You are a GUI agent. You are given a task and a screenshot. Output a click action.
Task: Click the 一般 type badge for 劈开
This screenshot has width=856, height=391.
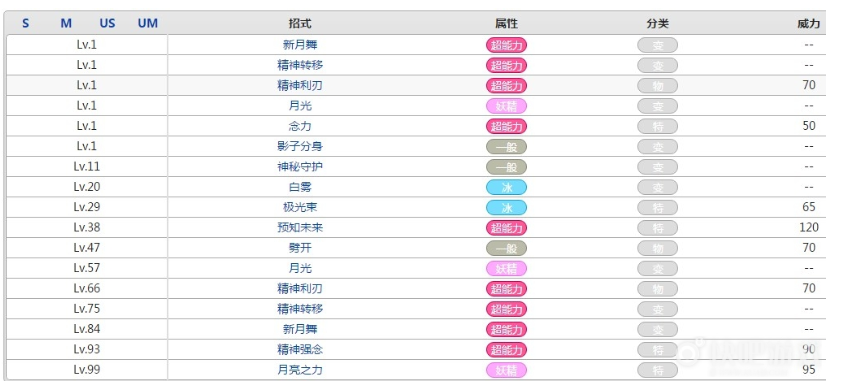(506, 248)
